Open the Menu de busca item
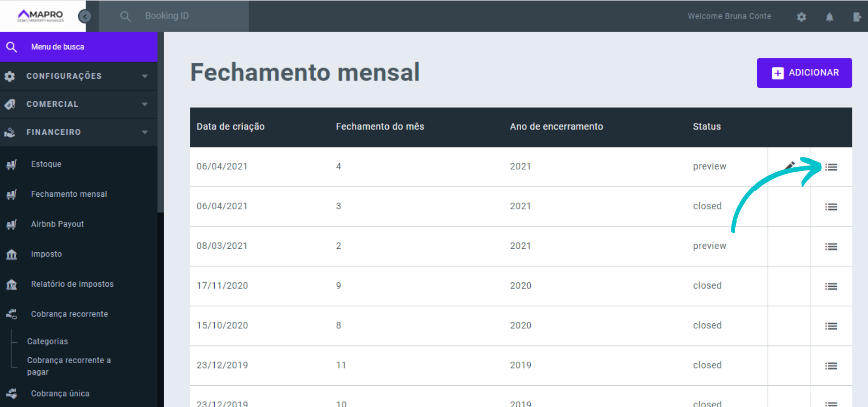Screen dimensions: 868x407 [x=57, y=47]
